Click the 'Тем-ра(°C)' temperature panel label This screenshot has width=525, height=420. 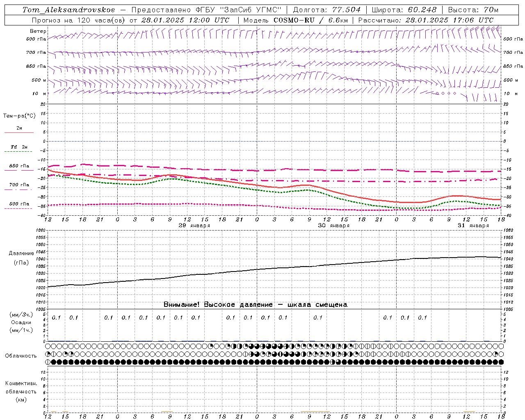click(19, 116)
